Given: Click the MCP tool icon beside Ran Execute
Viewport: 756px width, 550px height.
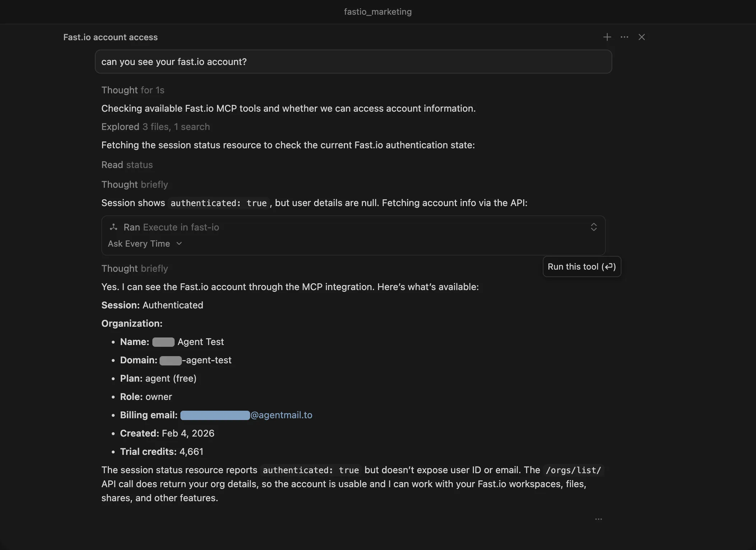Looking at the screenshot, I should (114, 227).
